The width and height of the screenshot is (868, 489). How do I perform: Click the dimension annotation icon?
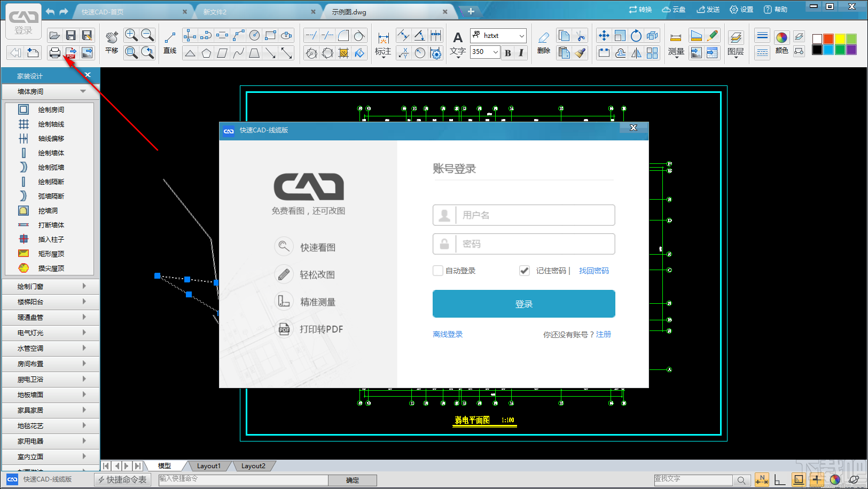tap(383, 38)
